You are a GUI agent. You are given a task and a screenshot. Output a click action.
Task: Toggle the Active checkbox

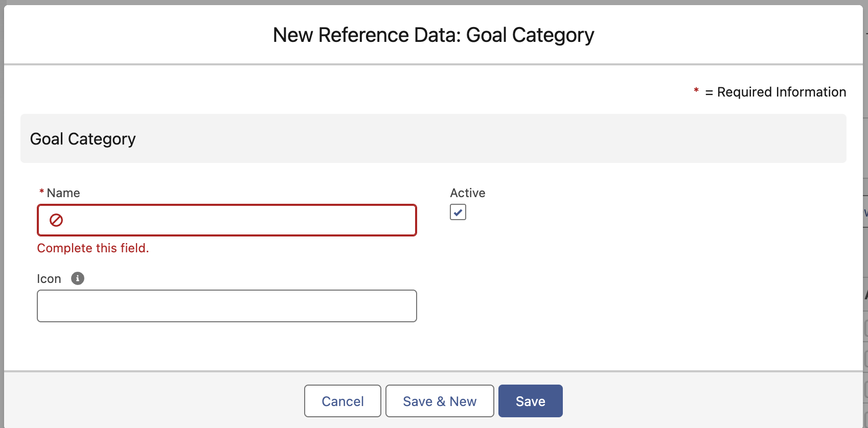tap(458, 212)
